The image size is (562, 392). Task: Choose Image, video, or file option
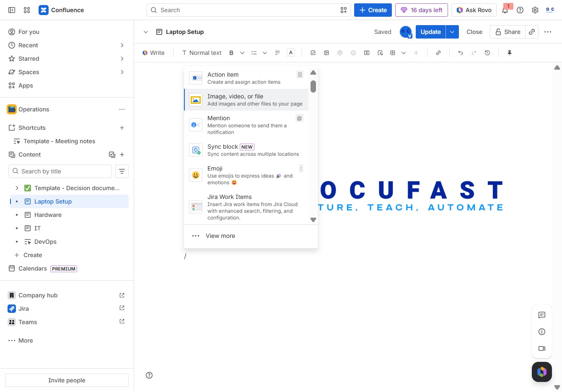point(246,100)
